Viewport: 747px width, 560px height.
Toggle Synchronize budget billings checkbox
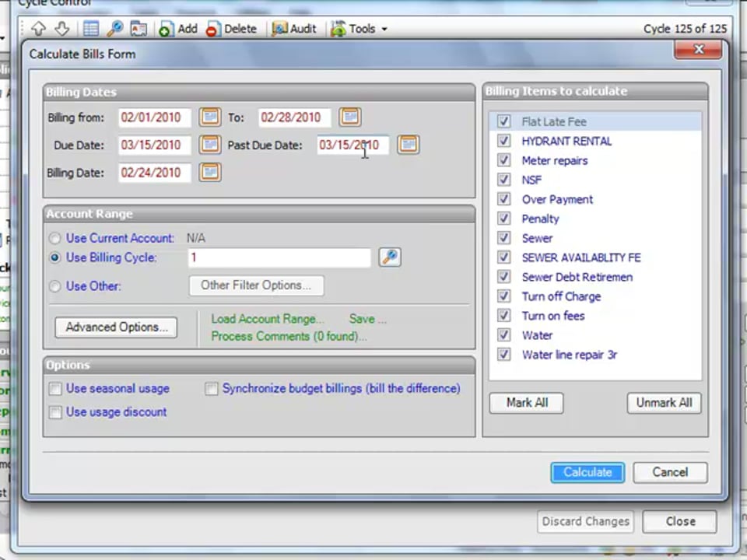pyautogui.click(x=212, y=389)
